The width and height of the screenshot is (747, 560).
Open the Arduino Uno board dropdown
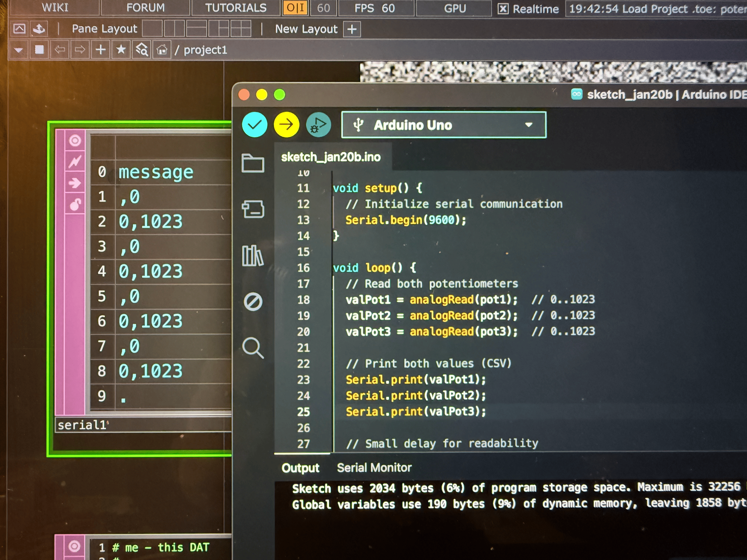[443, 125]
